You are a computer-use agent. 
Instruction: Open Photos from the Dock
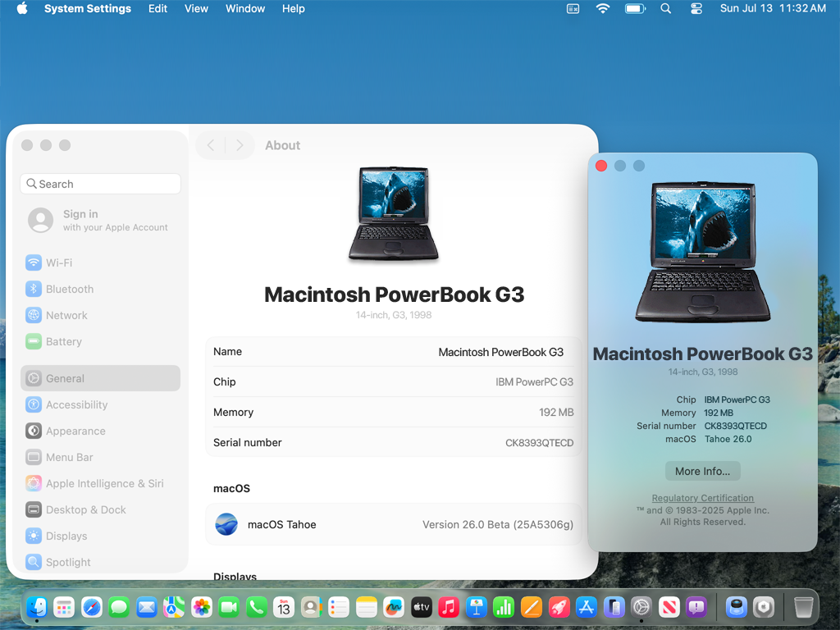(202, 607)
